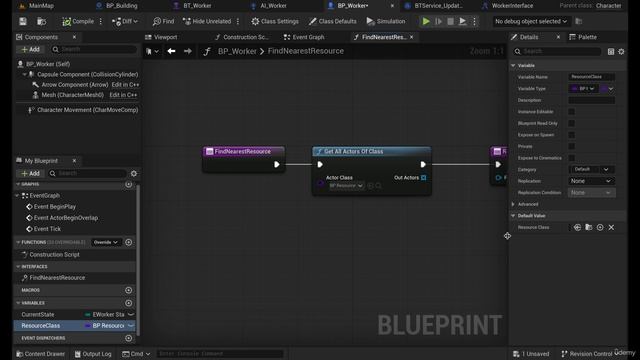
Task: Open Hide Unrelated options menu
Action: (238, 21)
